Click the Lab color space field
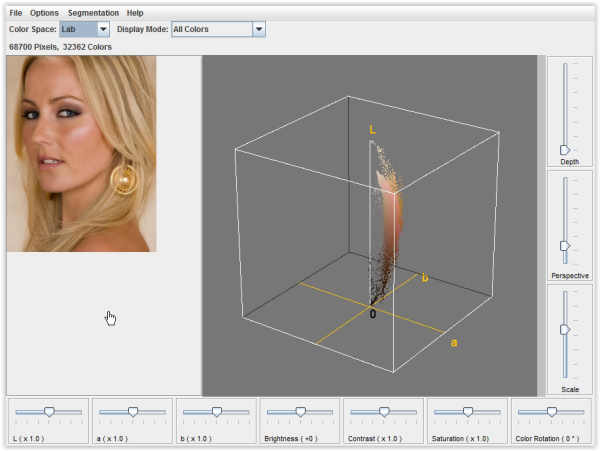600x451 pixels. tap(78, 30)
